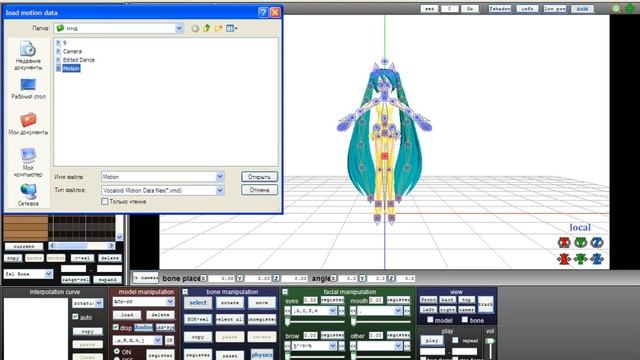
Task: Open My Computer in places bar
Action: click(28, 162)
